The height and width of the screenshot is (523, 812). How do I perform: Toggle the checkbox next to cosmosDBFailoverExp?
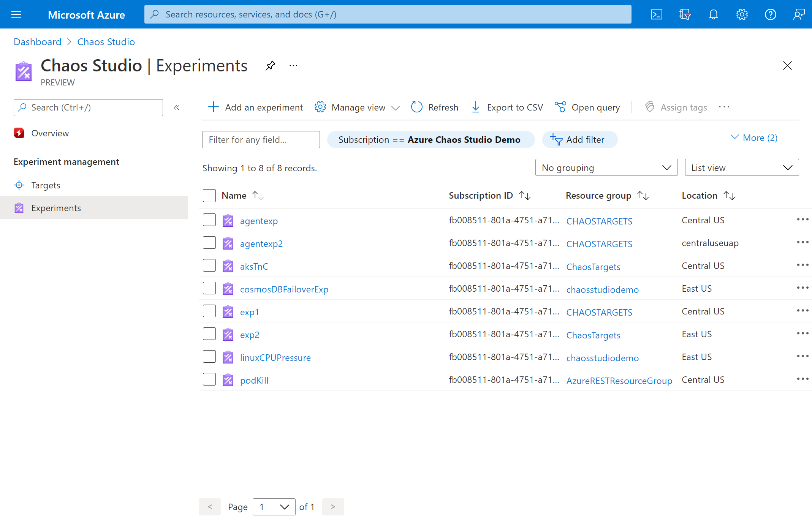pos(209,288)
